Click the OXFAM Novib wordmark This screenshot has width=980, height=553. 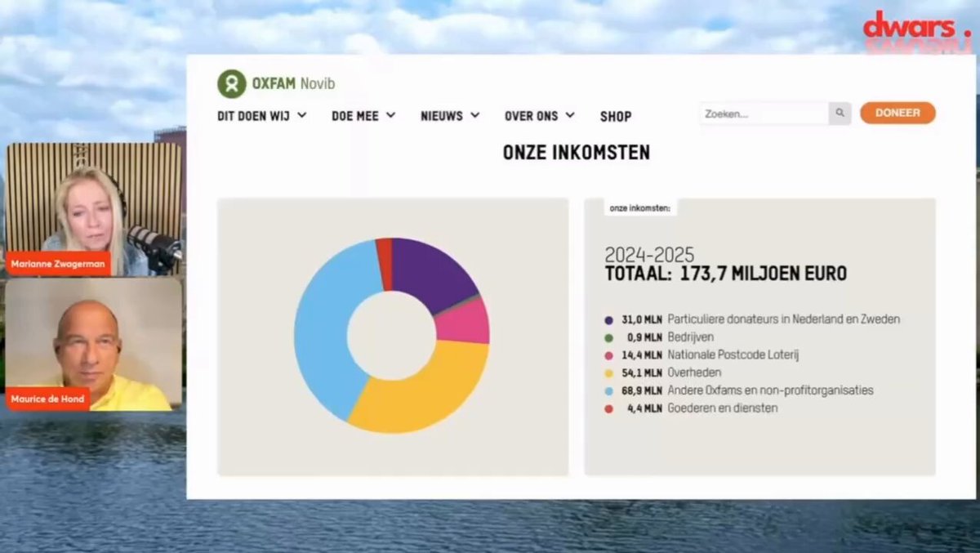pos(293,83)
